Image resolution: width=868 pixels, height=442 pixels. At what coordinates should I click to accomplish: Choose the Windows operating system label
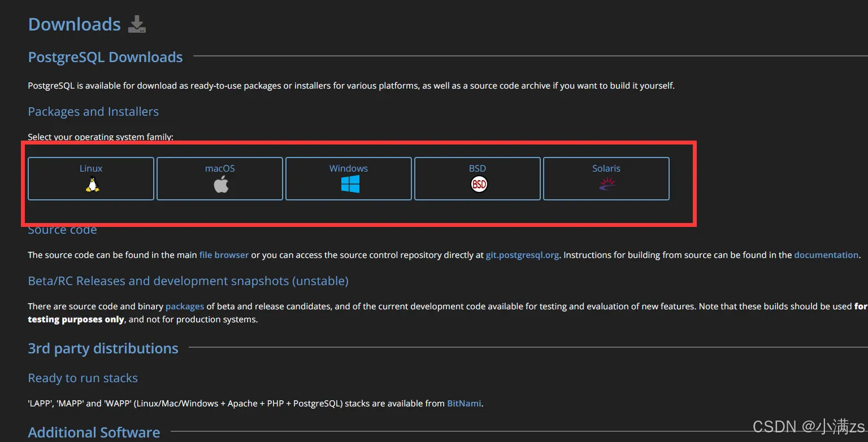tap(349, 168)
